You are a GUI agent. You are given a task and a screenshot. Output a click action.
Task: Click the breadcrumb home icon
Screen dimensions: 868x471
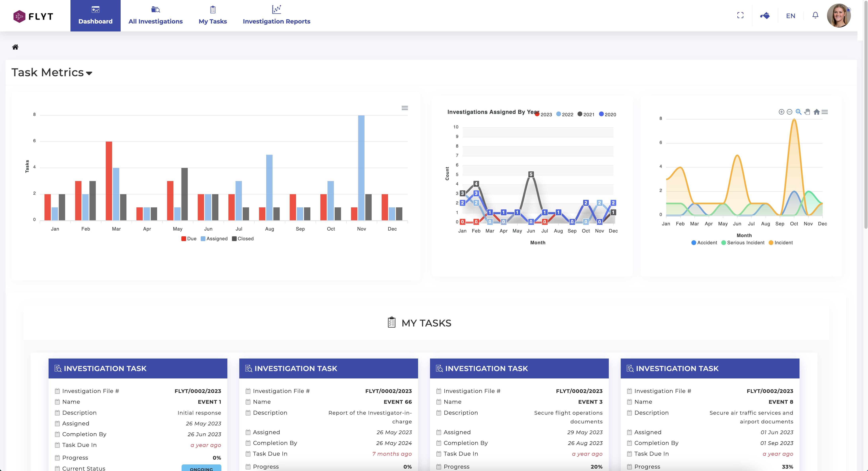pyautogui.click(x=15, y=47)
